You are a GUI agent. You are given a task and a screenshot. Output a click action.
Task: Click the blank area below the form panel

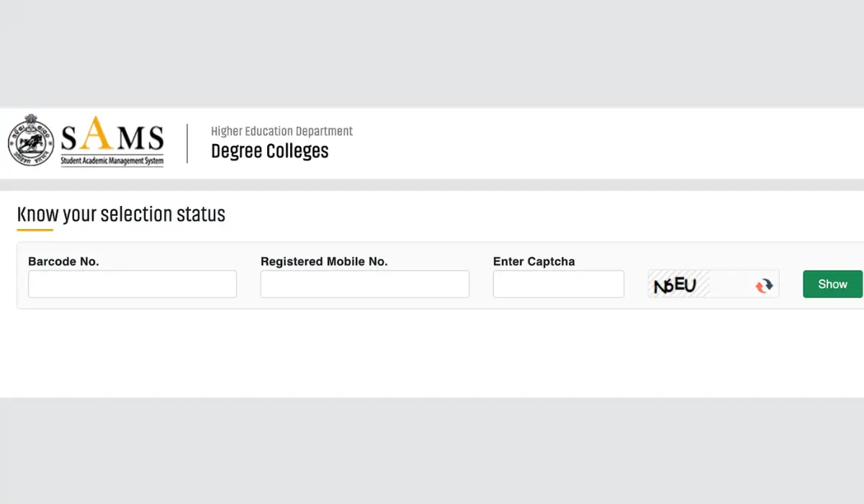click(x=432, y=353)
